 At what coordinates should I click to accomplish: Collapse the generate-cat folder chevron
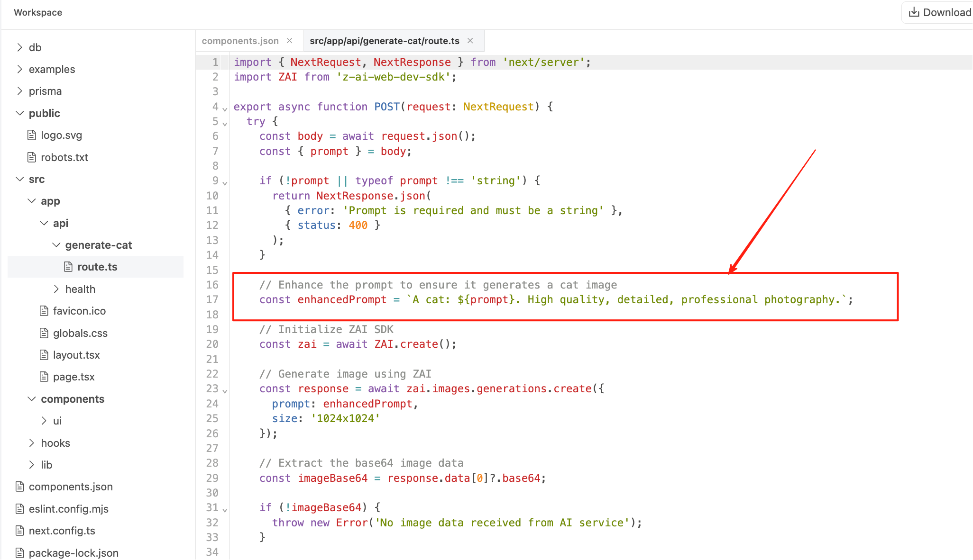tap(56, 245)
